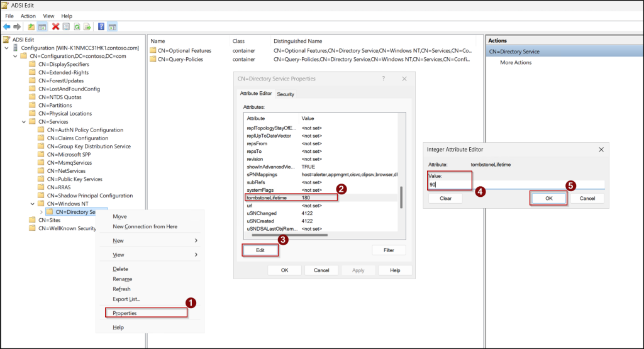The image size is (644, 349).
Task: Select the ADSI Edit root node icon
Action: (x=6, y=40)
